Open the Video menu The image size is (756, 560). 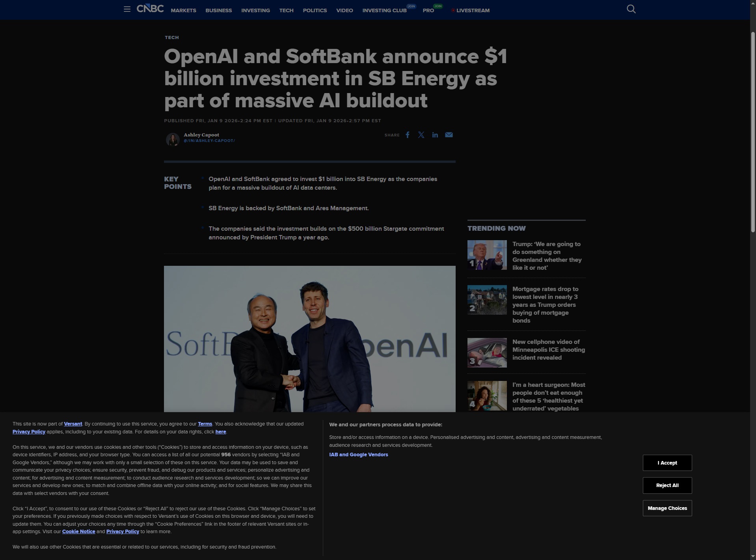coord(344,11)
